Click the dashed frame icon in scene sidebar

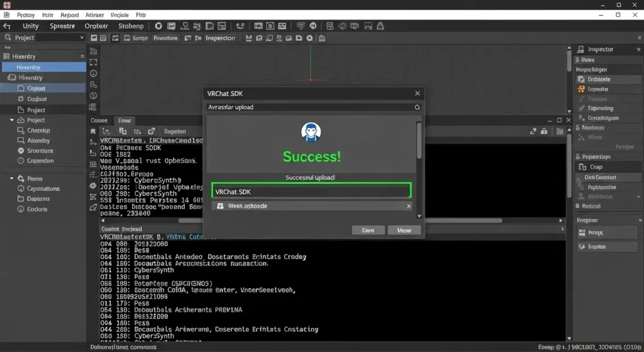pos(94,62)
